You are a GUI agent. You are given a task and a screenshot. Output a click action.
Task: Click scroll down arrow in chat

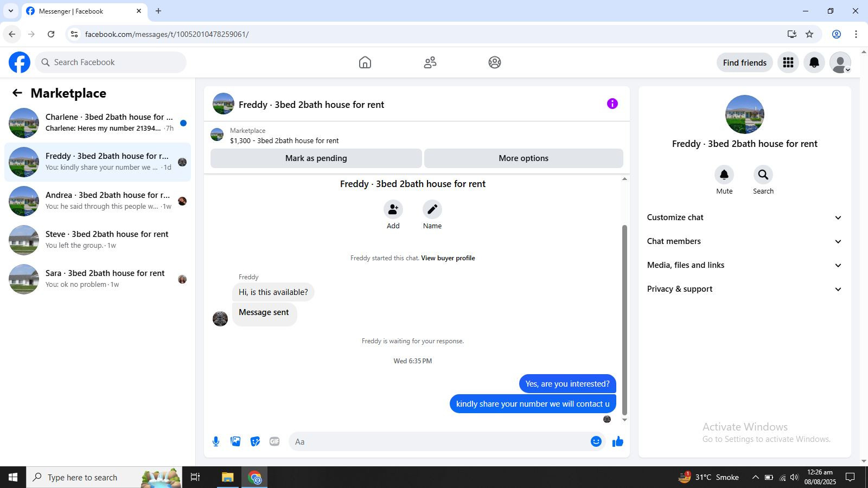coord(624,420)
